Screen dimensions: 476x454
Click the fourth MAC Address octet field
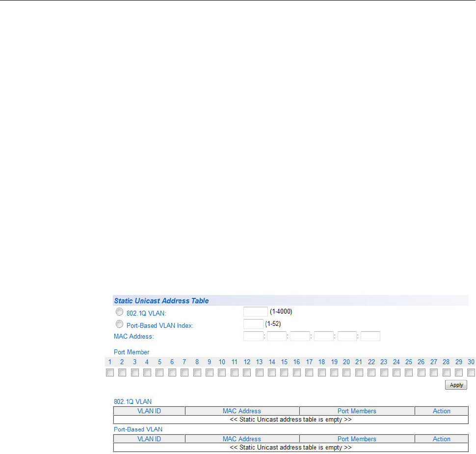[323, 336]
